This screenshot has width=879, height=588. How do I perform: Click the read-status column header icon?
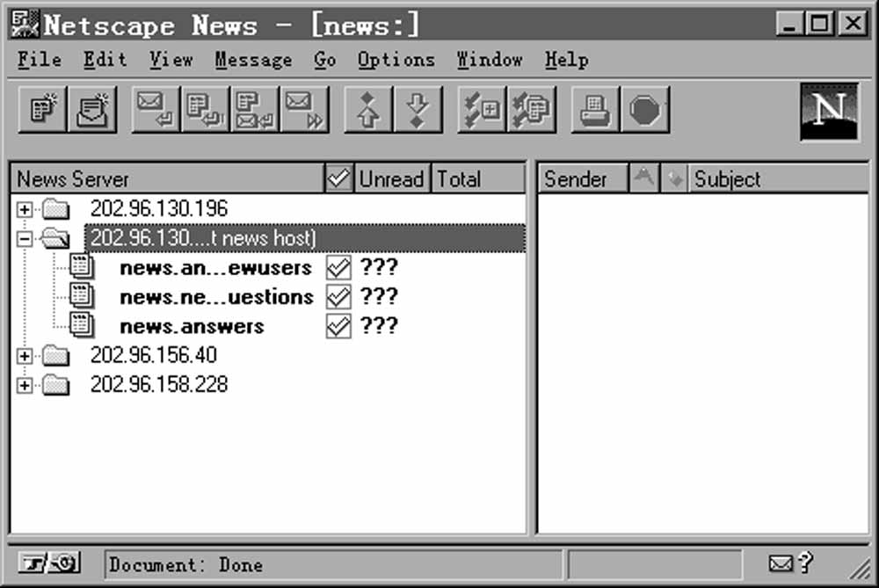point(674,178)
